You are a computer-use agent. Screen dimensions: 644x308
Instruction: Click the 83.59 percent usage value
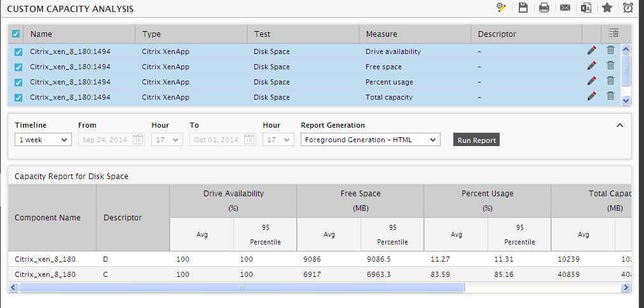pyautogui.click(x=439, y=274)
